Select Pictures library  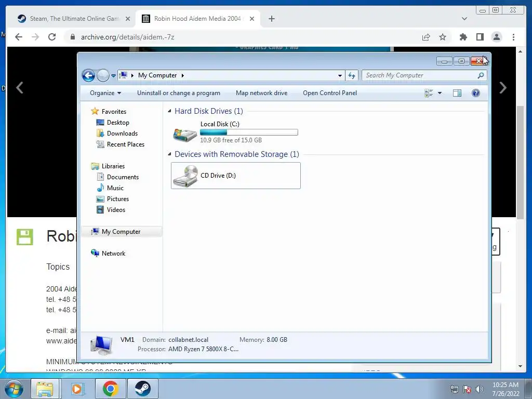pos(118,199)
